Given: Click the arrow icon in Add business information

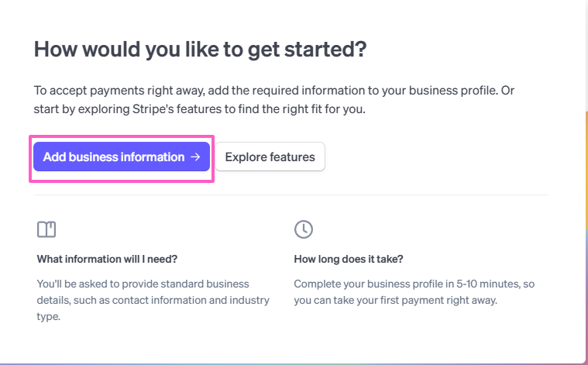Looking at the screenshot, I should coord(195,157).
